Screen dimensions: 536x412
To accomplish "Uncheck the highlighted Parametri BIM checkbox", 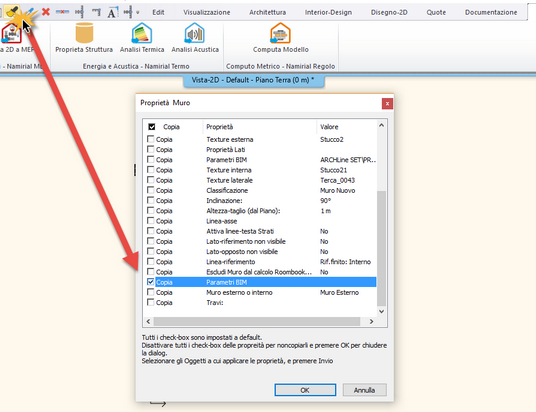I will click(150, 282).
